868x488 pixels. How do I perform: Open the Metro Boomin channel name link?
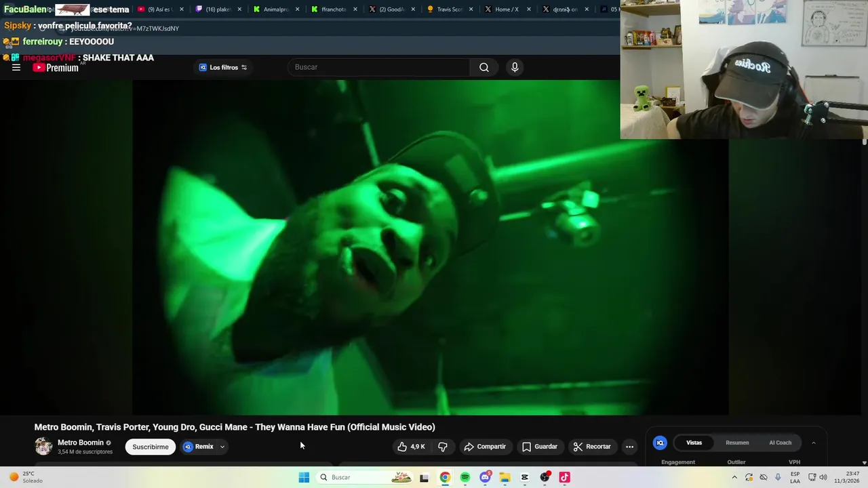coord(81,443)
